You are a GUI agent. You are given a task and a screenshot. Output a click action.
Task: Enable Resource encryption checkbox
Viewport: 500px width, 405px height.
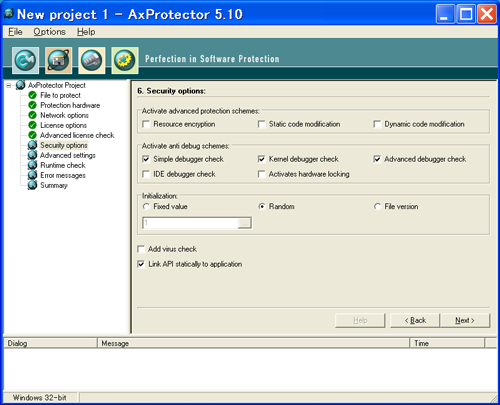tap(146, 124)
